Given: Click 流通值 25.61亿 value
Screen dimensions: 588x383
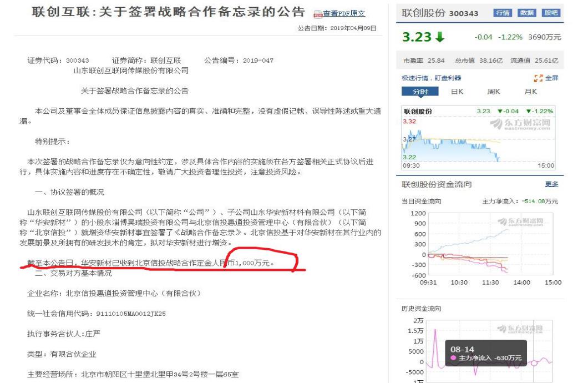Looking at the screenshot, I should (x=534, y=61).
